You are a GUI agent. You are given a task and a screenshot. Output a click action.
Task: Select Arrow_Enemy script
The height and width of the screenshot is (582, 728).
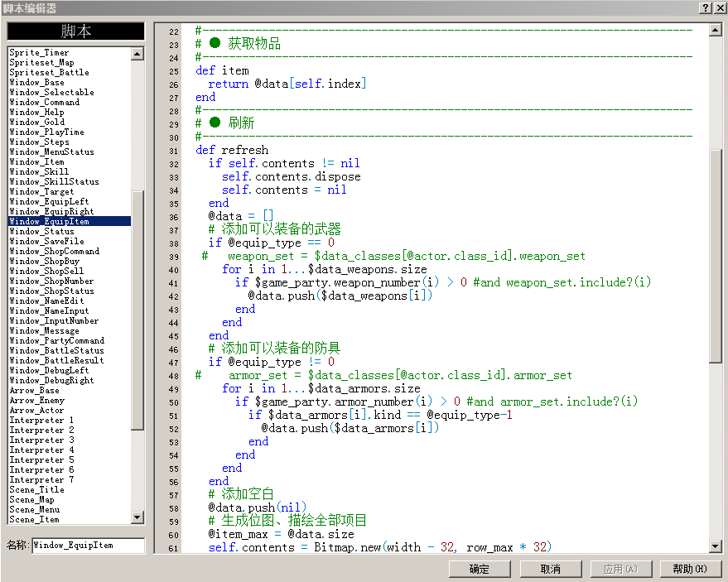point(36,401)
